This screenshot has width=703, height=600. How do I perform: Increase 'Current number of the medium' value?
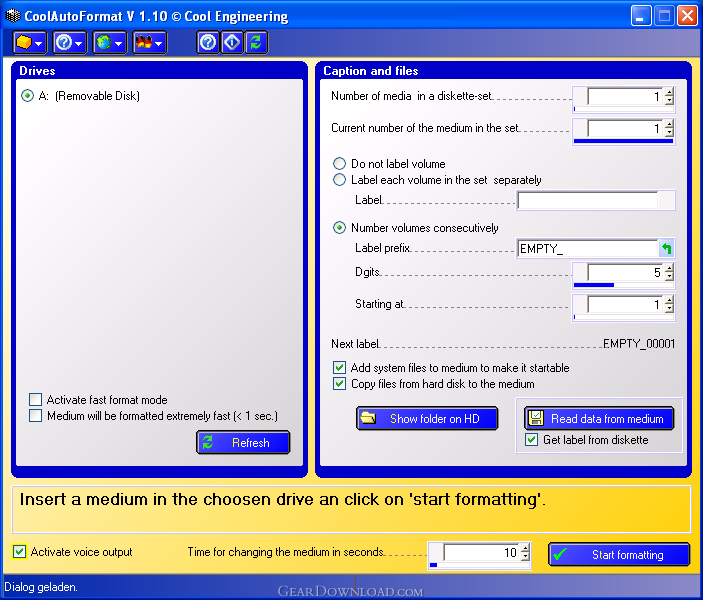(669, 125)
